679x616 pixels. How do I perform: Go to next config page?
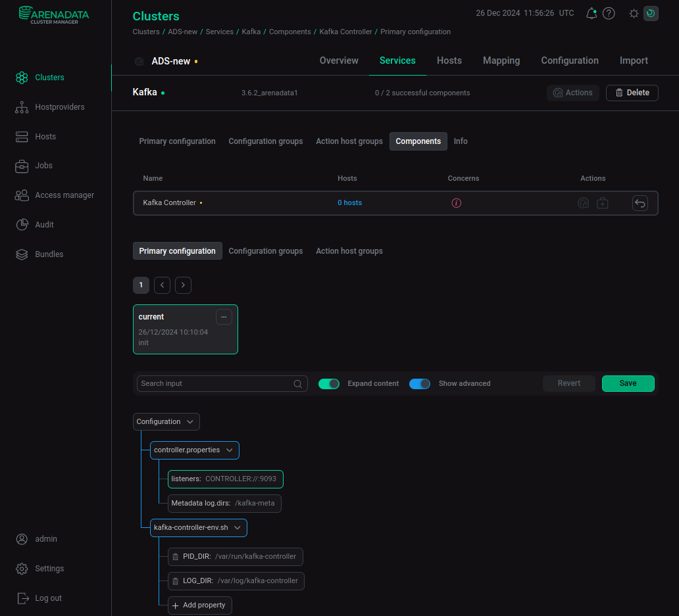183,285
